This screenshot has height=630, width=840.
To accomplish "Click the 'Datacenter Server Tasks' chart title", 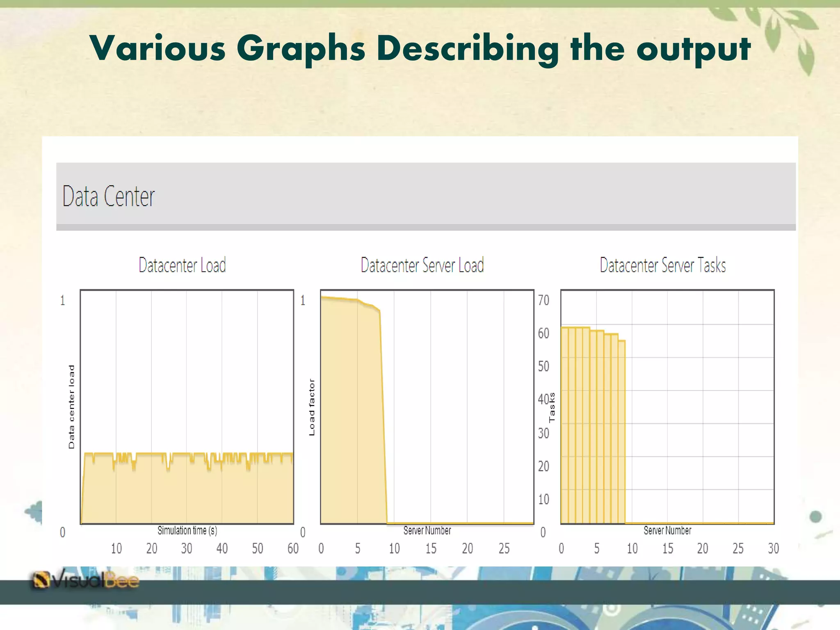I will 663,265.
